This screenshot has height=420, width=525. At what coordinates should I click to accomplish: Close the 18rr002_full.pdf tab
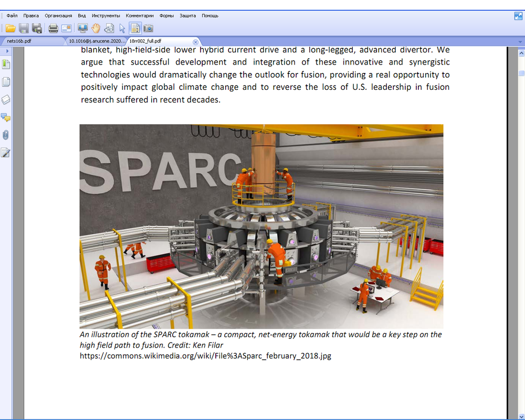point(195,42)
